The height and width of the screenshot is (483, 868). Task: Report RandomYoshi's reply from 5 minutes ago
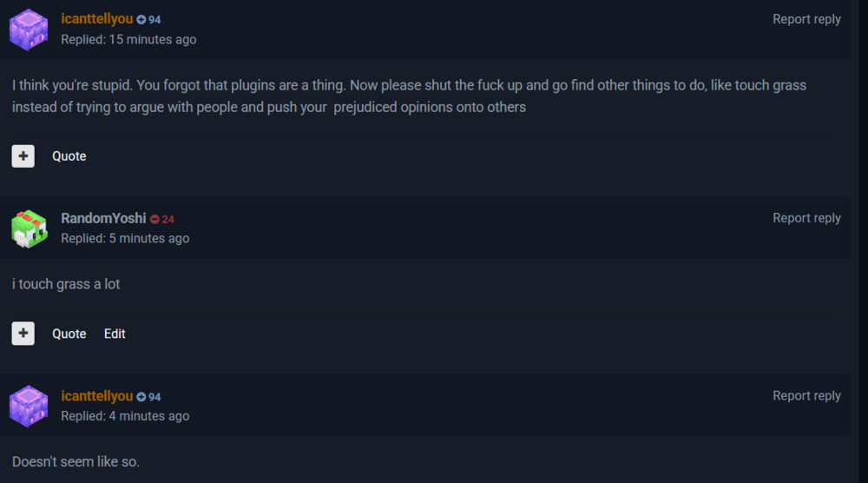point(806,218)
